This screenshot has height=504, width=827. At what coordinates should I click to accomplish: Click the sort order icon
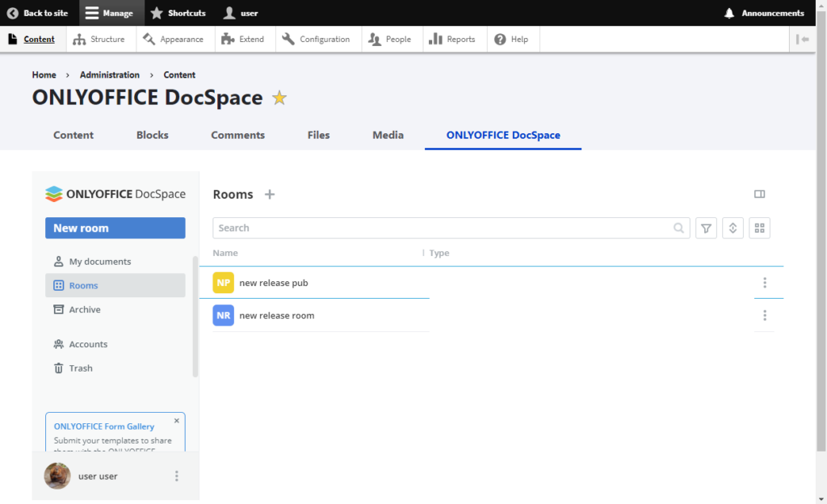coord(733,228)
